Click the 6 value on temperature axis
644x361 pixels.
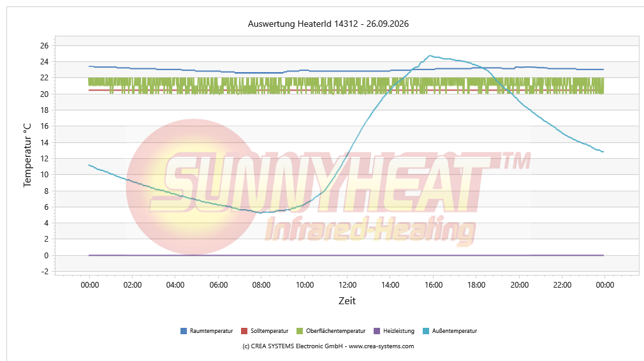(47, 207)
